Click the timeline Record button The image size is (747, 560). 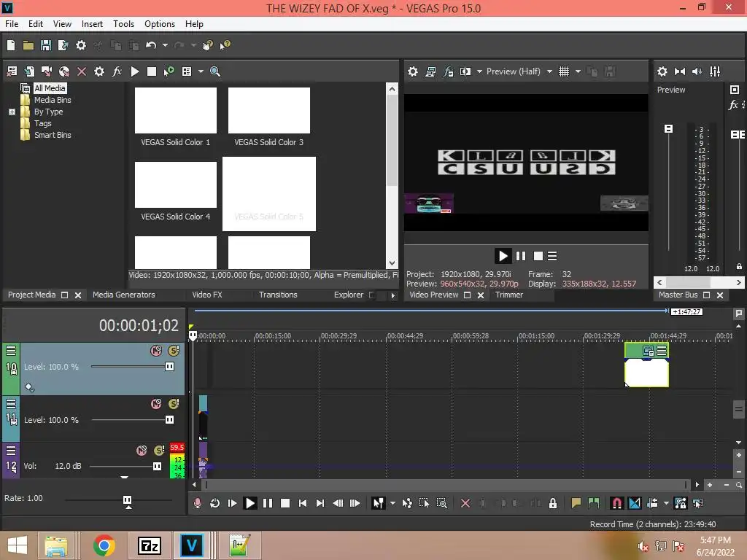197,503
